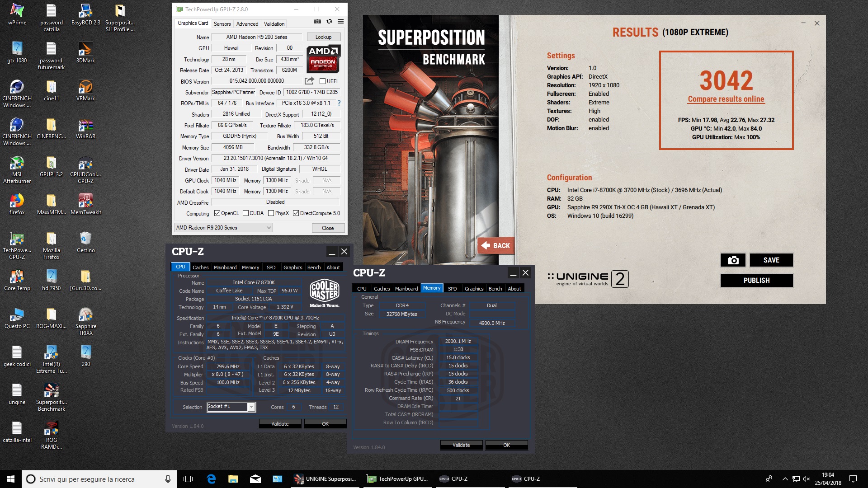The height and width of the screenshot is (488, 868).
Task: Click Compare results online link
Action: pos(726,99)
